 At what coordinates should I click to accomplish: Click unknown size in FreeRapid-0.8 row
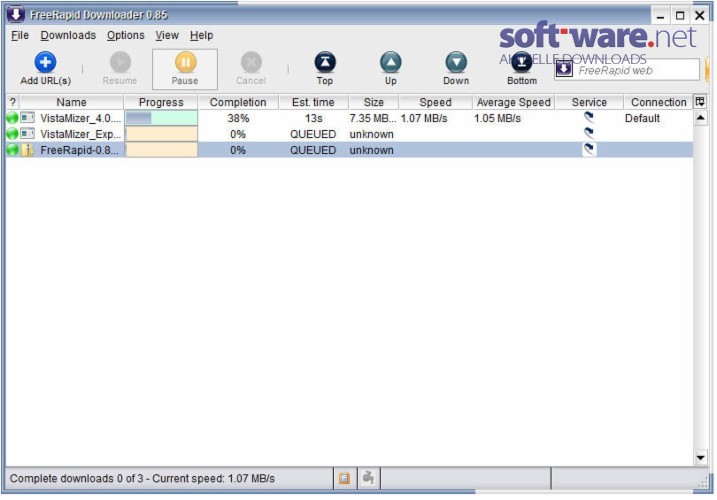pyautogui.click(x=371, y=150)
